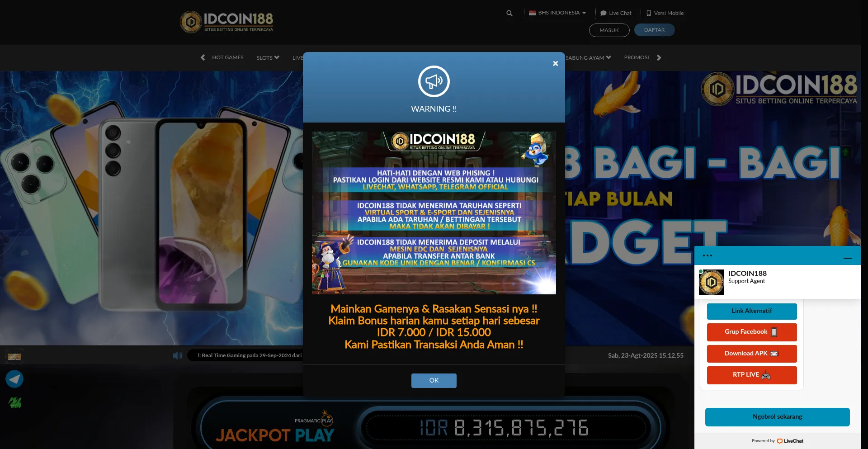The image size is (868, 449).
Task: Go to the Promosi menu item
Action: pos(636,57)
